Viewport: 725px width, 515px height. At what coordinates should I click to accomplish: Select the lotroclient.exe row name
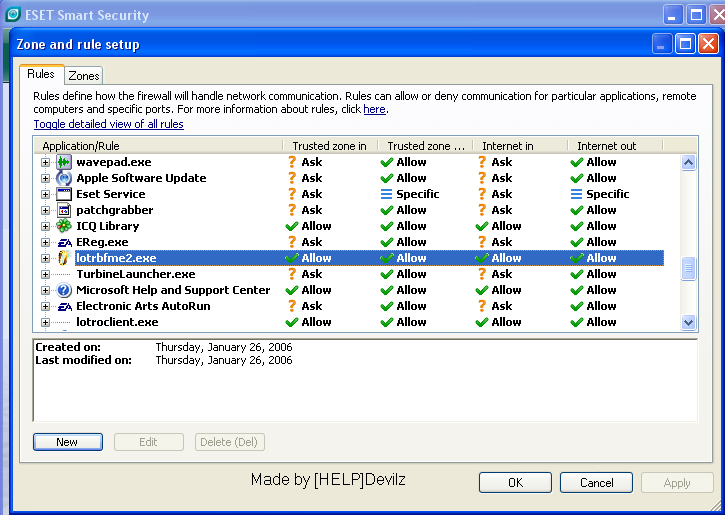pyautogui.click(x=117, y=322)
